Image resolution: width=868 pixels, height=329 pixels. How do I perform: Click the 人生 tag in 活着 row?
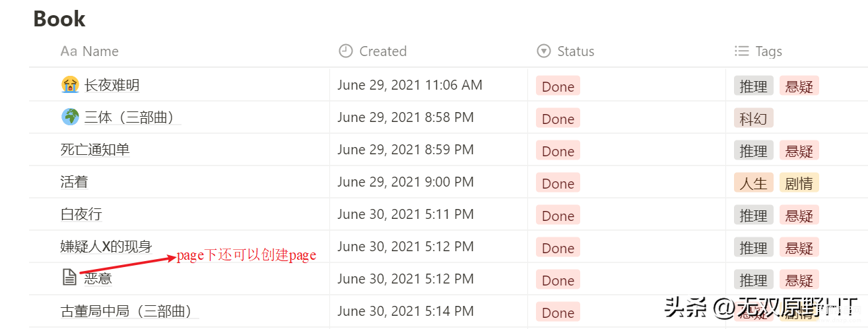(753, 183)
